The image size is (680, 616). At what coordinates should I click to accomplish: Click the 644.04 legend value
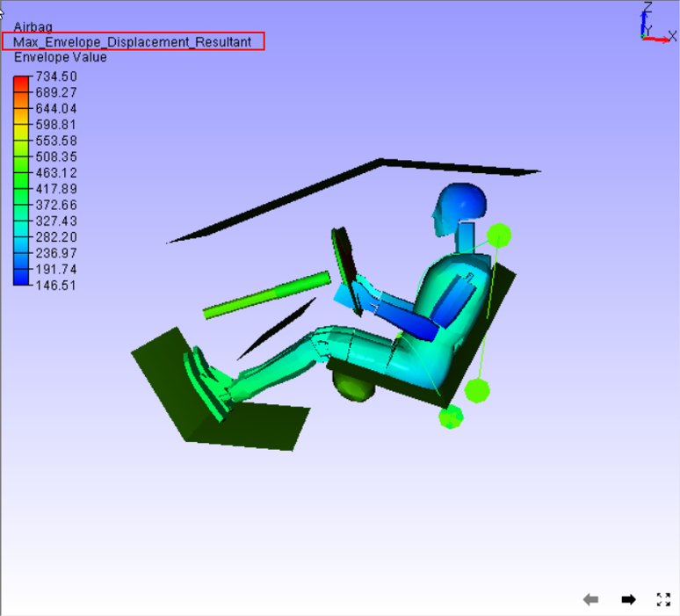click(56, 108)
